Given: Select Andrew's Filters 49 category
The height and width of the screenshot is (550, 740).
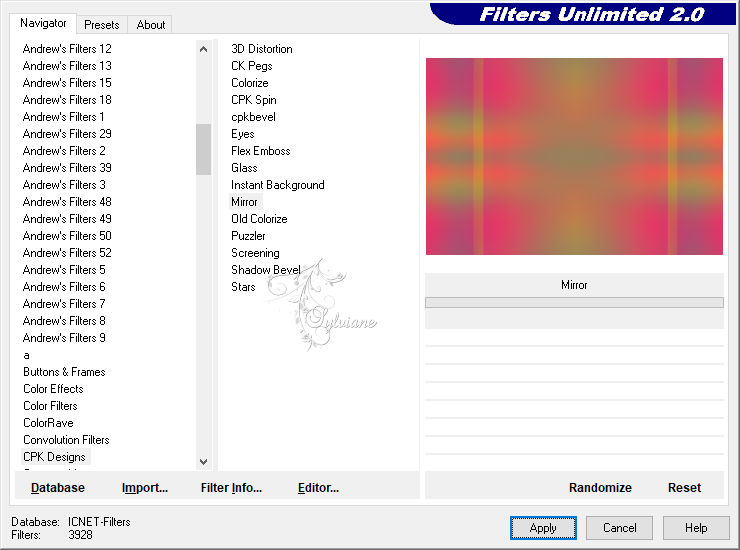Looking at the screenshot, I should (x=67, y=219).
